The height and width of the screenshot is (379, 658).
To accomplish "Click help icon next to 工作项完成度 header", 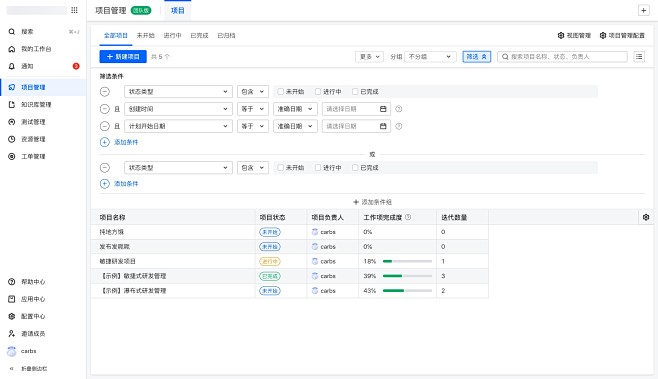I will point(408,217).
